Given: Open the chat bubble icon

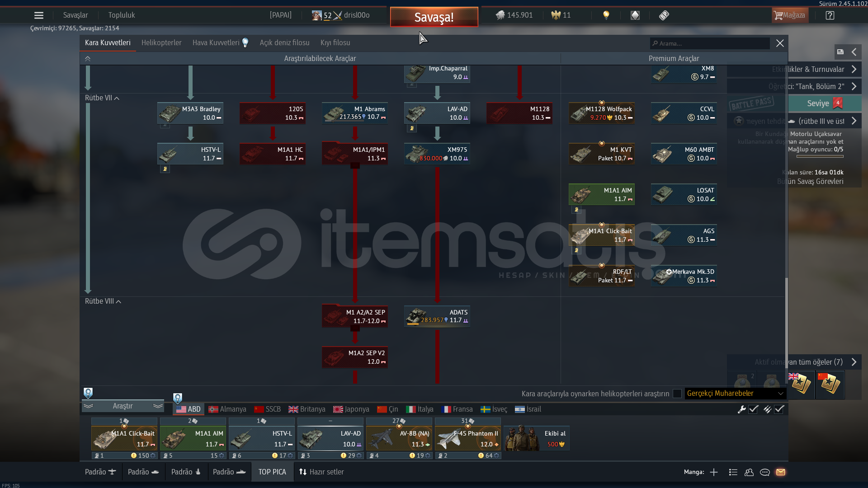Looking at the screenshot, I should click(765, 472).
